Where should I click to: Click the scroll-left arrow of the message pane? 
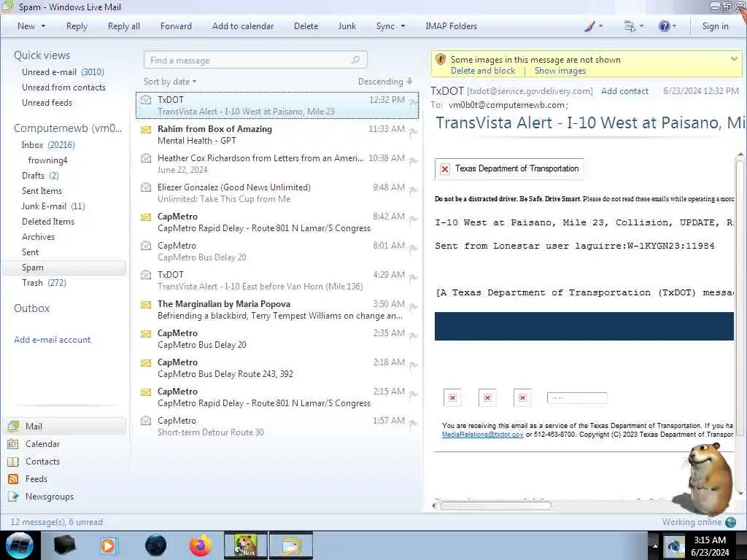tap(434, 506)
